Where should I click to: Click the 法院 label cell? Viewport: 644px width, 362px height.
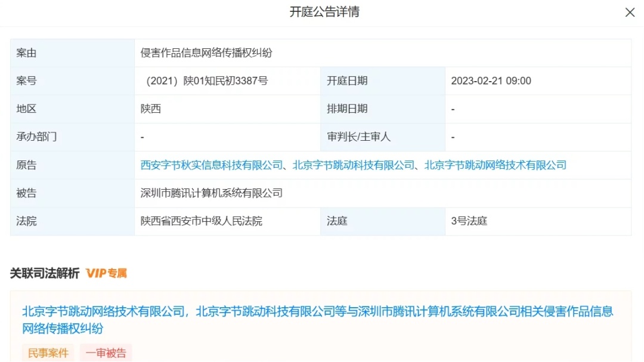[x=72, y=221]
